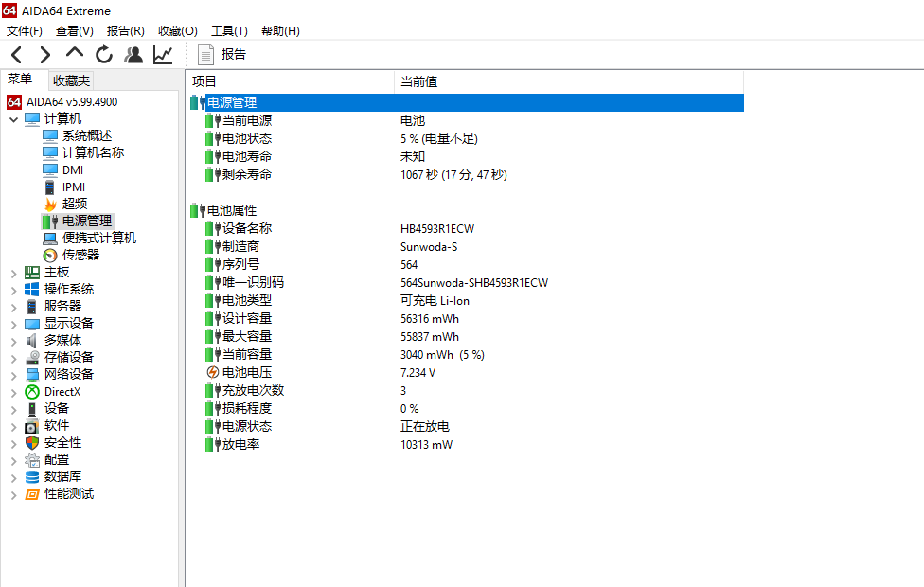Click the 电池电压 lightning bolt icon
Viewport: 924px width, 587px height.
(x=213, y=372)
